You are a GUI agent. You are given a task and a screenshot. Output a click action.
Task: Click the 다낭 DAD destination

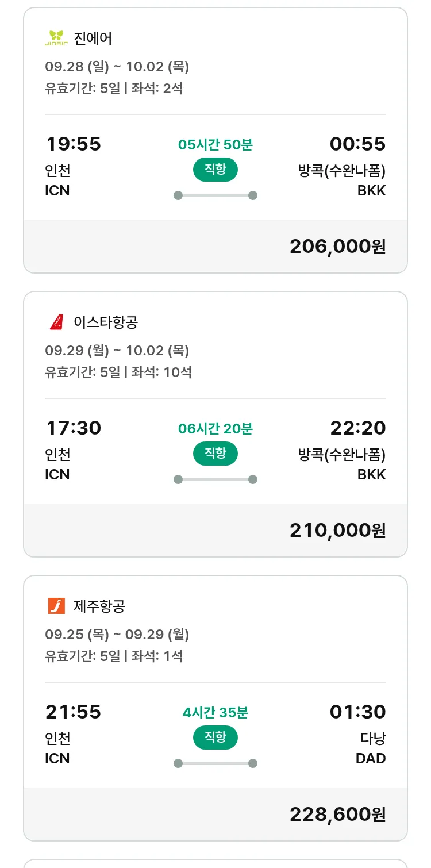(x=371, y=748)
